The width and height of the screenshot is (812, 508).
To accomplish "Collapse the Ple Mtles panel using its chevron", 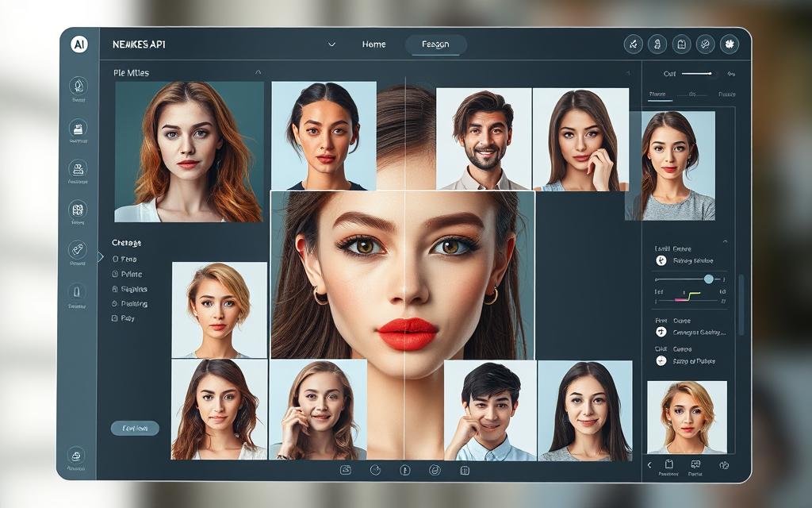I will [258, 72].
